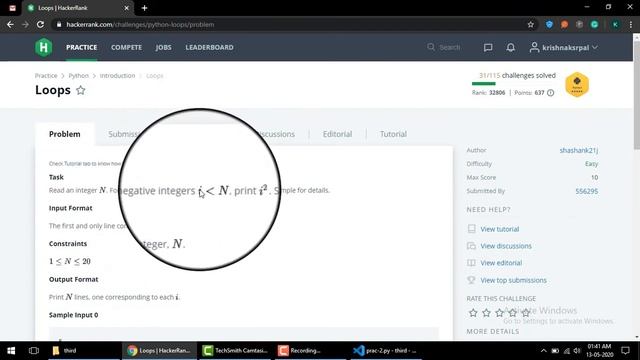
Task: Open the COMPETE nav menu
Action: 127,47
